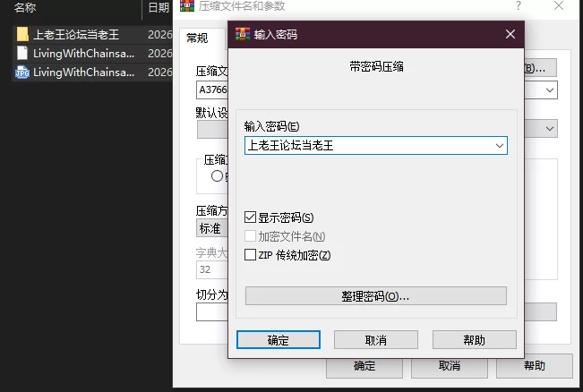Click the disabled 加密文件名(N) checkbox
Viewport: 583px width, 392px height.
(x=250, y=236)
